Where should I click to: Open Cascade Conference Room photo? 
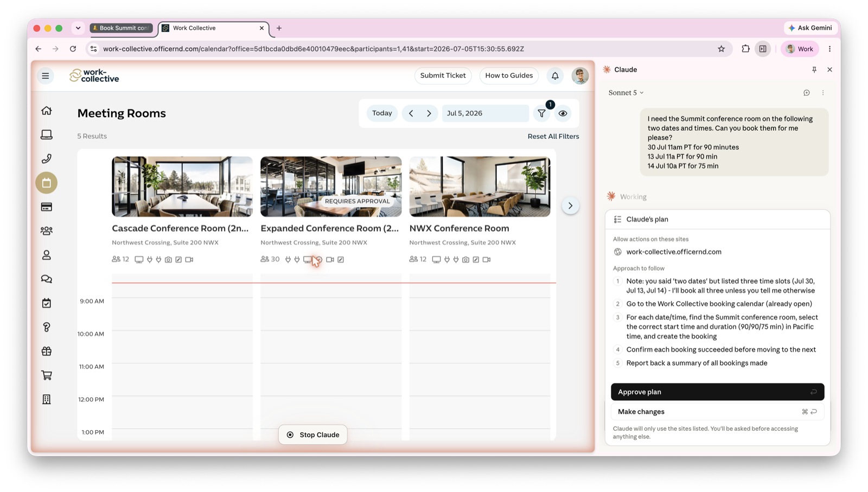(x=182, y=187)
